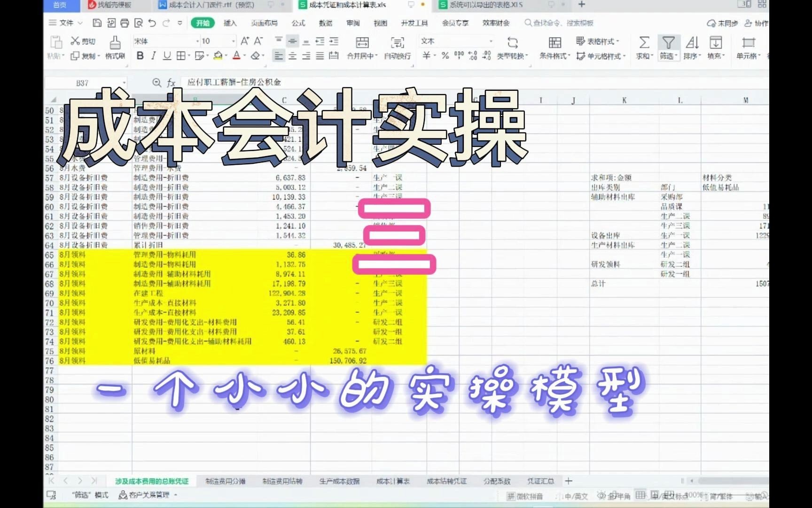Toggle Wrap Text (自动换行)

[x=398, y=48]
